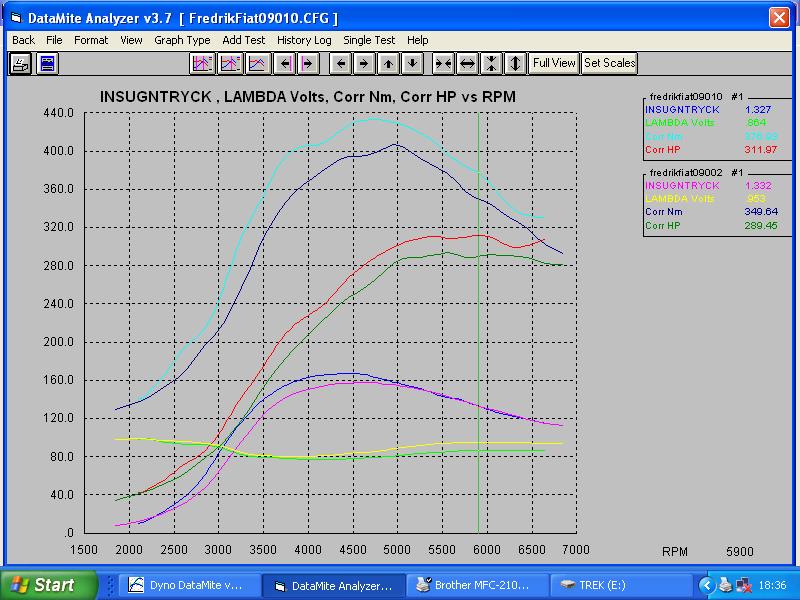Open the History Log menu
Image resolution: width=800 pixels, height=600 pixels.
click(304, 40)
